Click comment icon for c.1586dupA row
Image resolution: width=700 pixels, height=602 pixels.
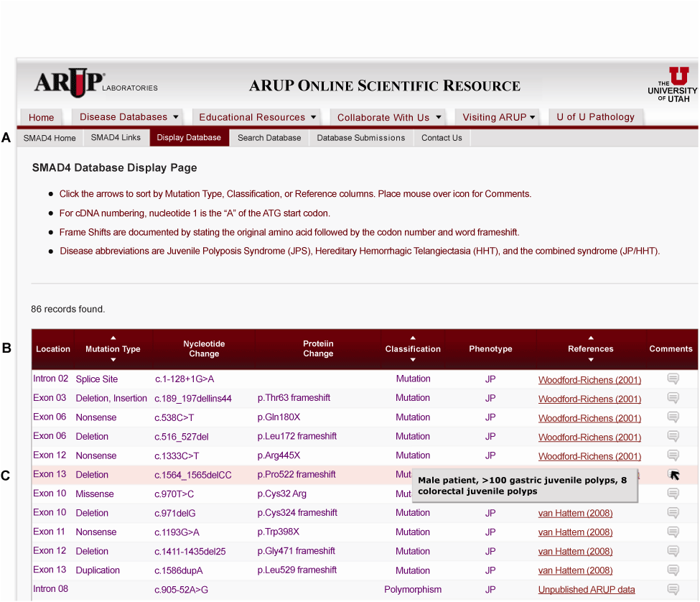click(673, 570)
